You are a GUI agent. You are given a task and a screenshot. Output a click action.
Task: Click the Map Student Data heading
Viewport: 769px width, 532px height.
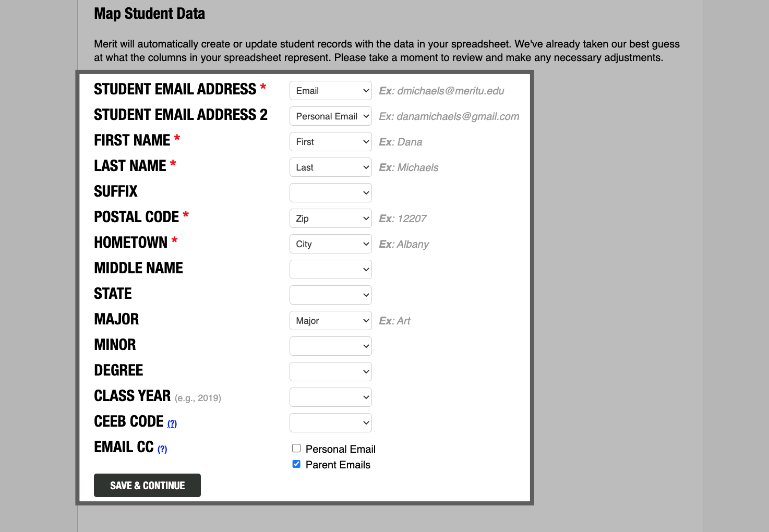[x=149, y=14]
